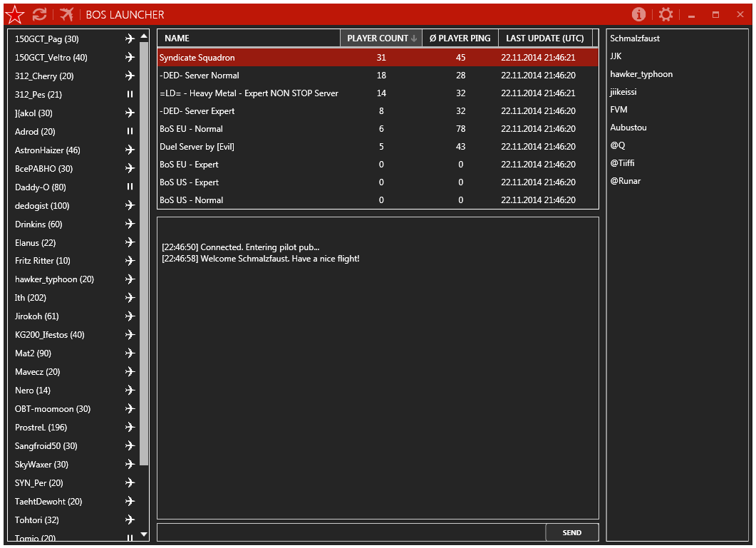Click the plane icon next to 312_Cherry (20)
756x548 pixels.
coord(130,76)
